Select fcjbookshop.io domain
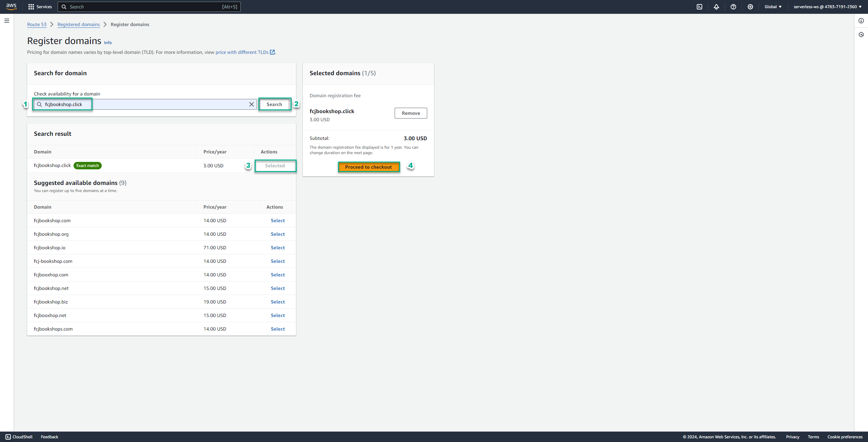 (x=278, y=248)
